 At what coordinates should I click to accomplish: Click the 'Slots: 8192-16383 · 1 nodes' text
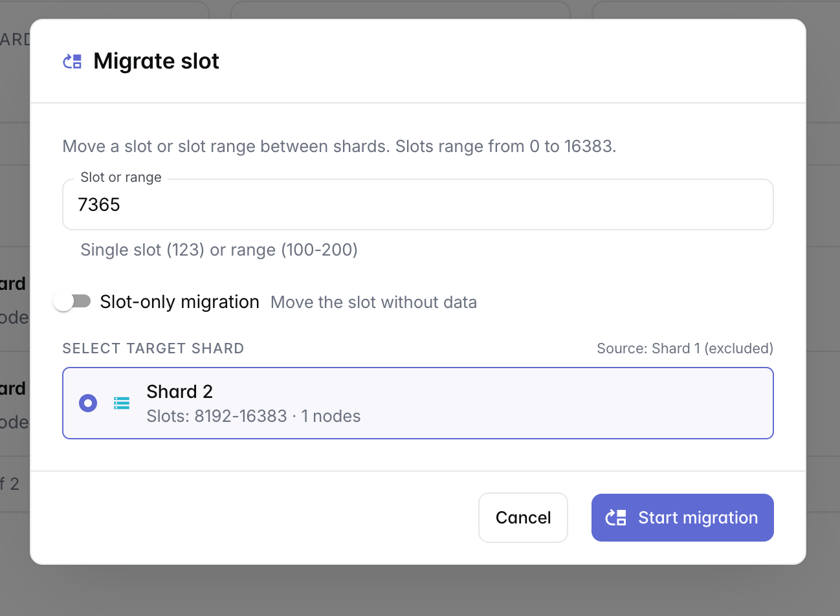tap(253, 416)
